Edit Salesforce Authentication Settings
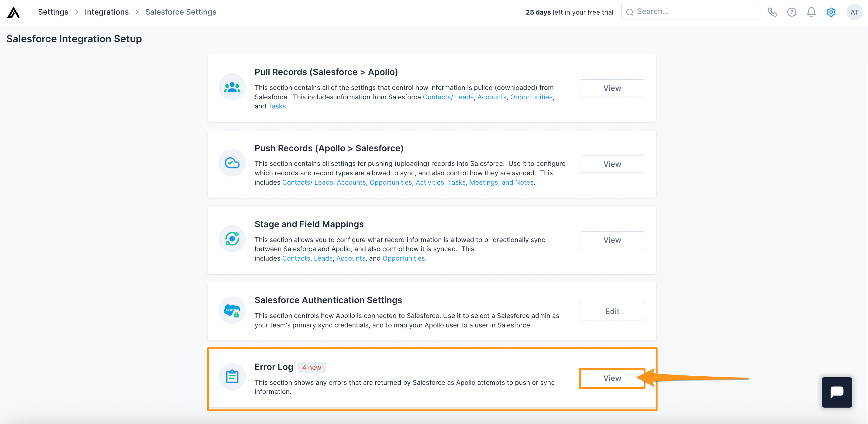Viewport: 868px width, 424px height. click(612, 312)
